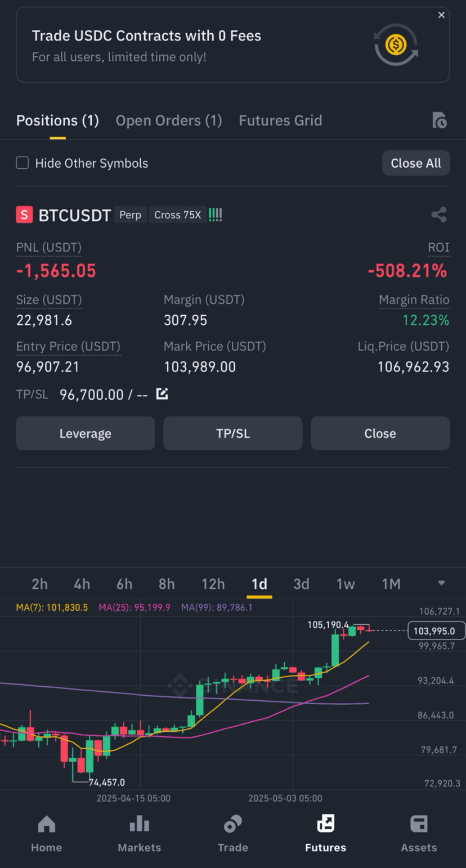Select the 4h chart interval
Image resolution: width=466 pixels, height=868 pixels.
tap(82, 584)
